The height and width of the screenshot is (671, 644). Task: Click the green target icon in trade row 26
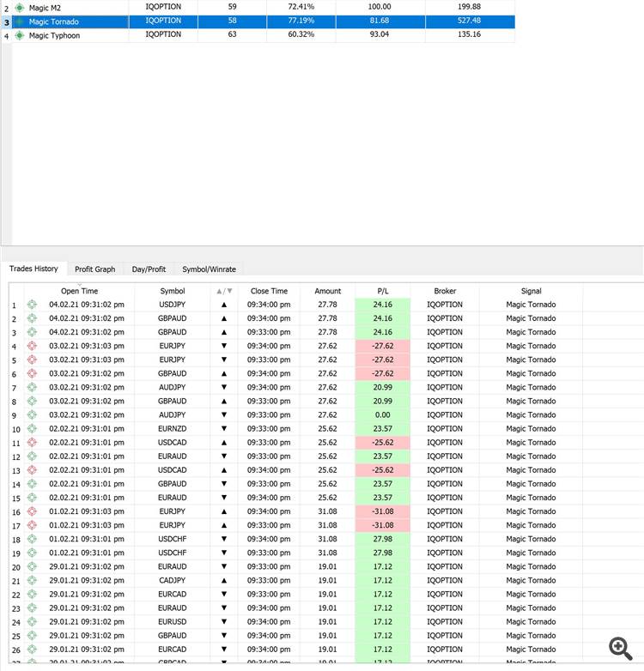tap(32, 650)
